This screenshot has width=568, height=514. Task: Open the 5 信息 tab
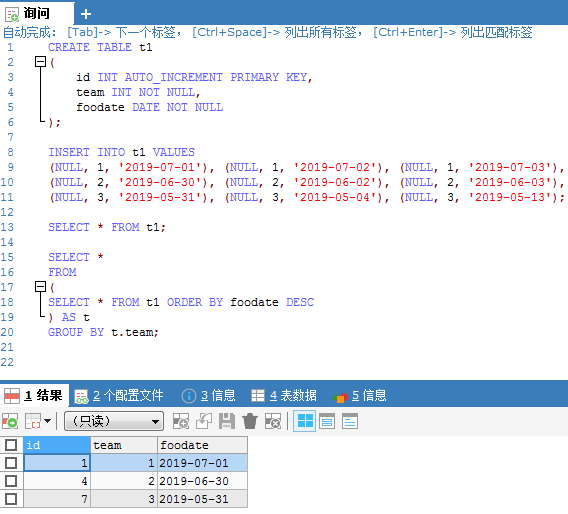click(x=360, y=395)
